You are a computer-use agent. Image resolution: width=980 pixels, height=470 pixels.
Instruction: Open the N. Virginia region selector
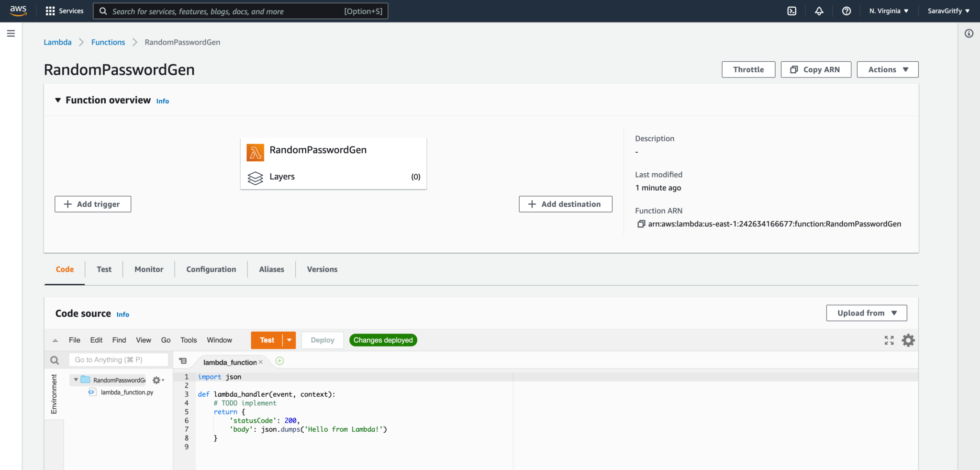(889, 11)
